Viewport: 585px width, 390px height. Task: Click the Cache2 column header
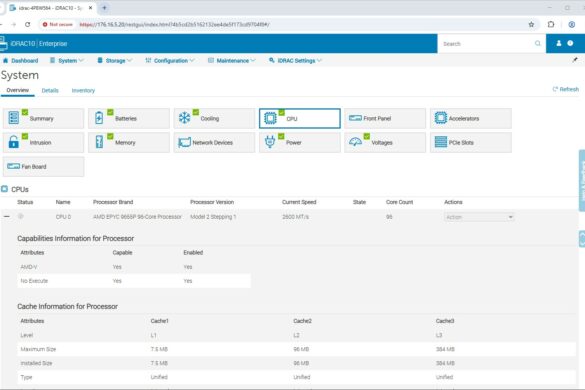302,321
